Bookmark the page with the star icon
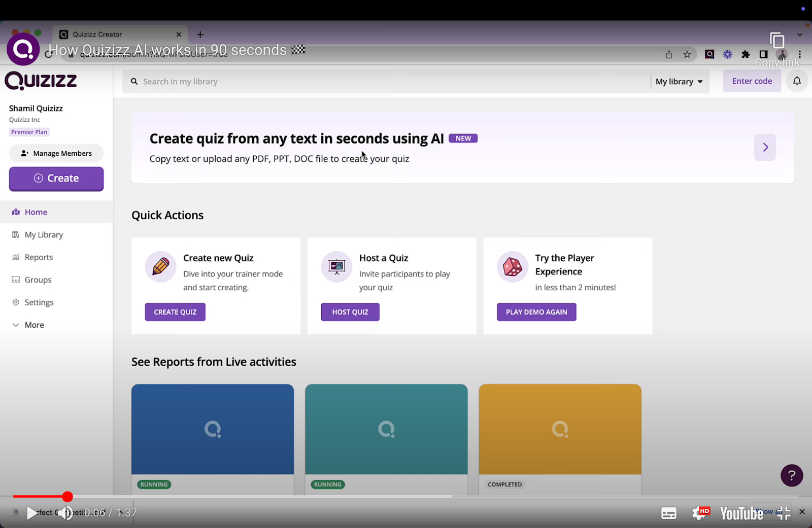The width and height of the screenshot is (812, 528). (x=687, y=54)
